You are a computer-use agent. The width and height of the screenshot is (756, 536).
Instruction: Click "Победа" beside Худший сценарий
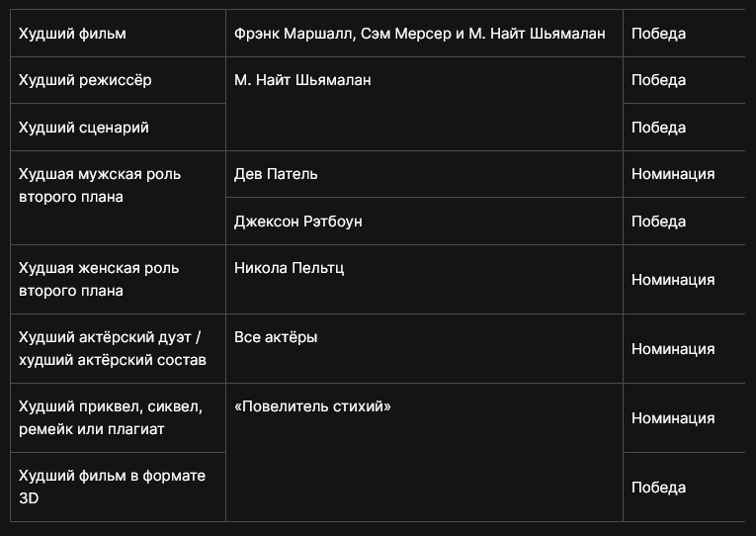658,128
